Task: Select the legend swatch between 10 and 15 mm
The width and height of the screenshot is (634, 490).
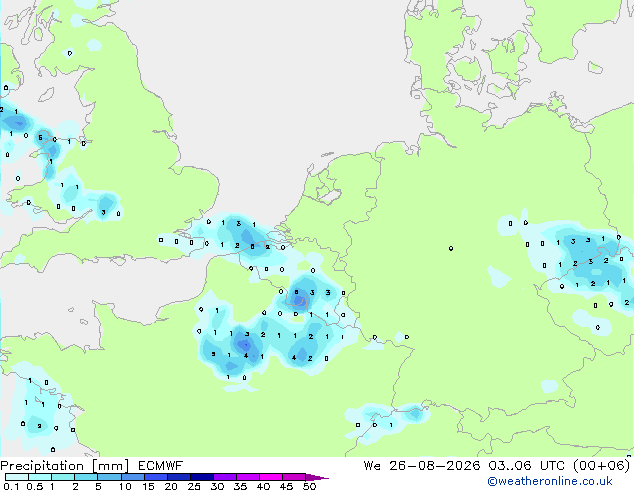Action: coord(132,477)
